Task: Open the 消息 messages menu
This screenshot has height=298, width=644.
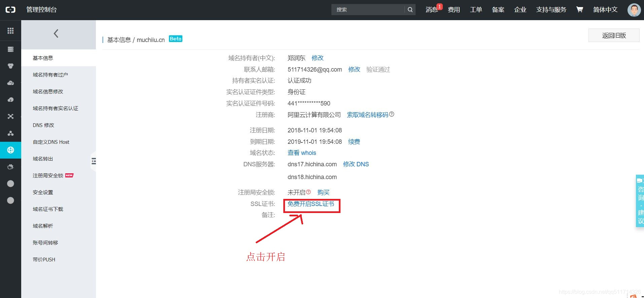Action: click(432, 10)
